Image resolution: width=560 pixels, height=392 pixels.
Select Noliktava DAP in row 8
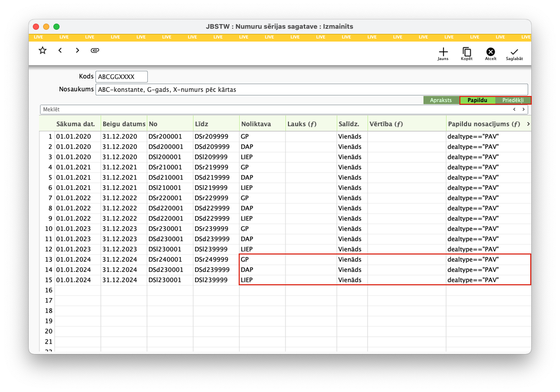pyautogui.click(x=262, y=208)
